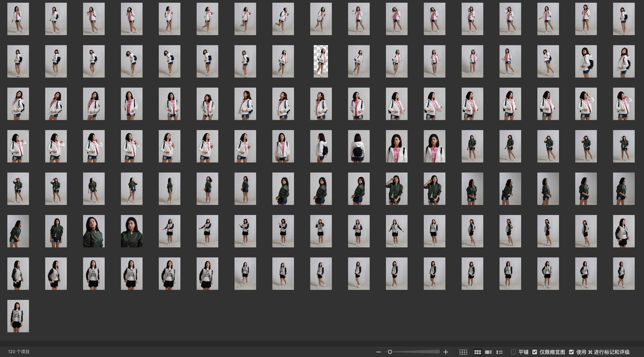Uncheck 使用 ⌘ 进行标记和评级 checkbox
Viewport: 644px width, 357px height.
click(571, 352)
